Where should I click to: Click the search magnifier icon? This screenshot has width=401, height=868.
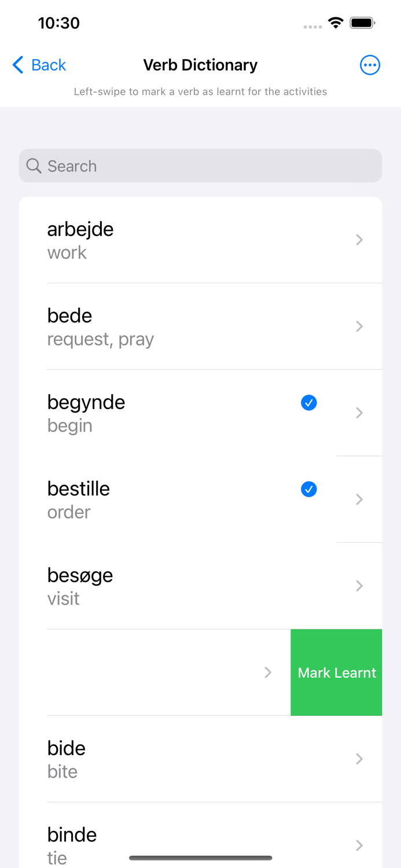34,165
